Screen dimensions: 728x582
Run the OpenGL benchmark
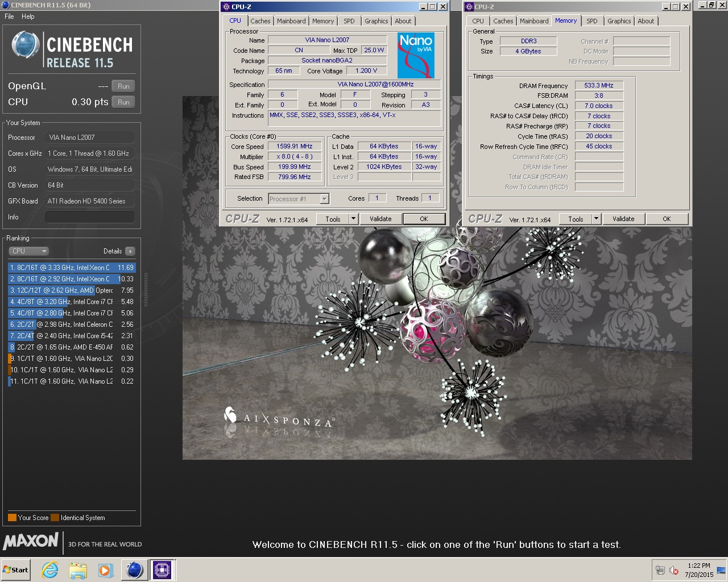[123, 86]
